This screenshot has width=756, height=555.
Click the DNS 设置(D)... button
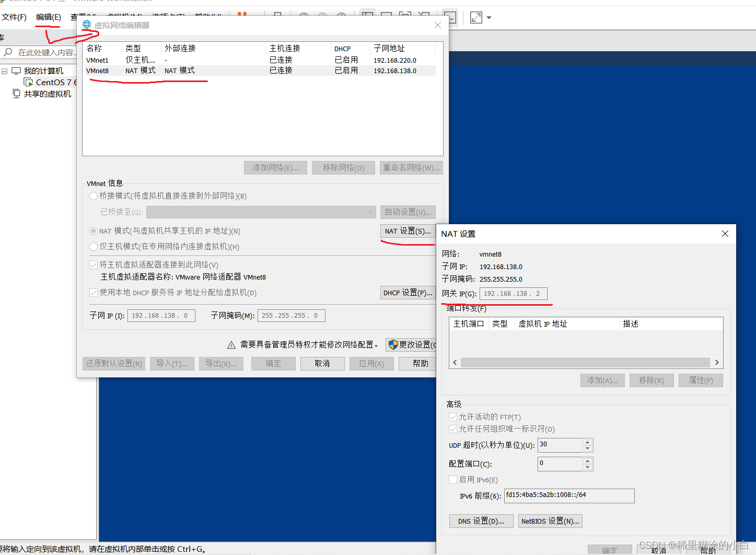pyautogui.click(x=481, y=521)
